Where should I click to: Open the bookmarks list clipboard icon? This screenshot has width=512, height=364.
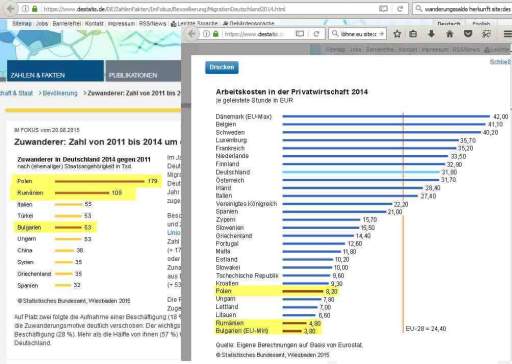click(413, 34)
